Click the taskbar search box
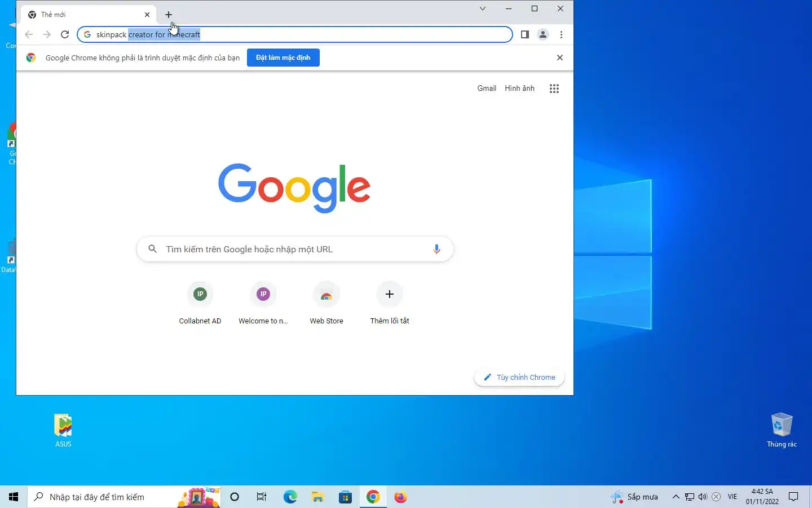 (124, 497)
